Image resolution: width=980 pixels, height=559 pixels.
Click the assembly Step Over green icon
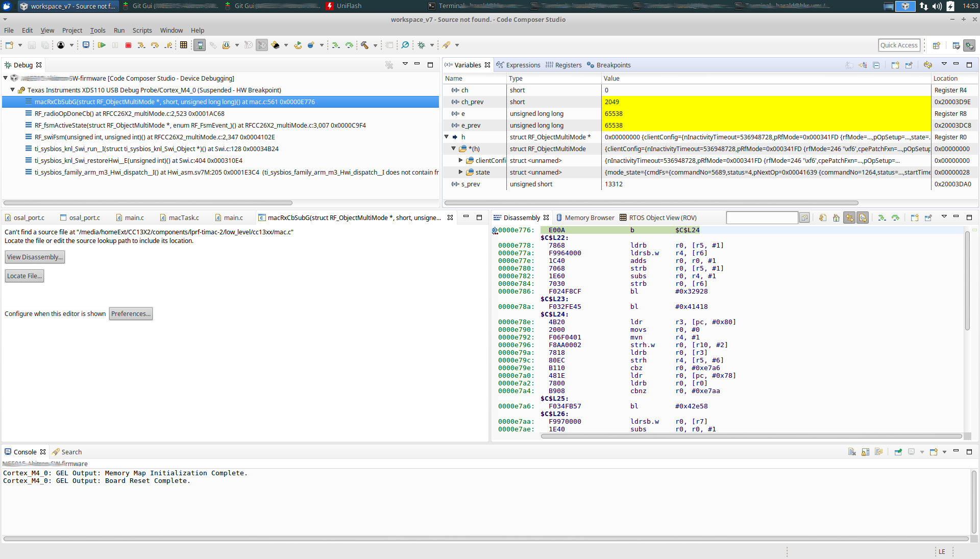(x=349, y=45)
